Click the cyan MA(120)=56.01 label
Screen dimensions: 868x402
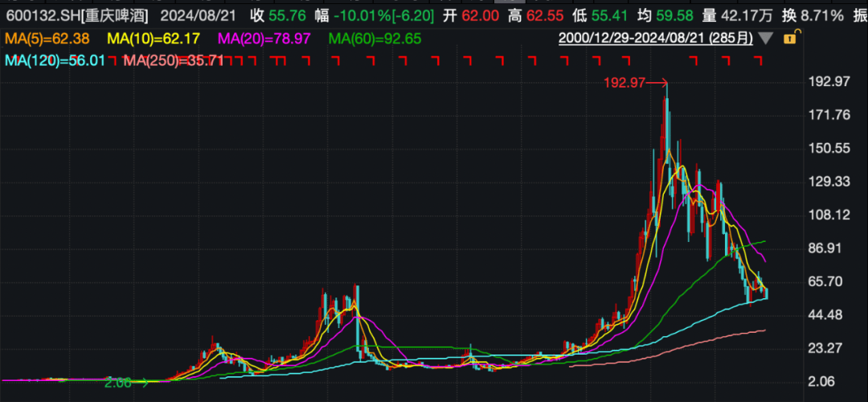pyautogui.click(x=55, y=60)
